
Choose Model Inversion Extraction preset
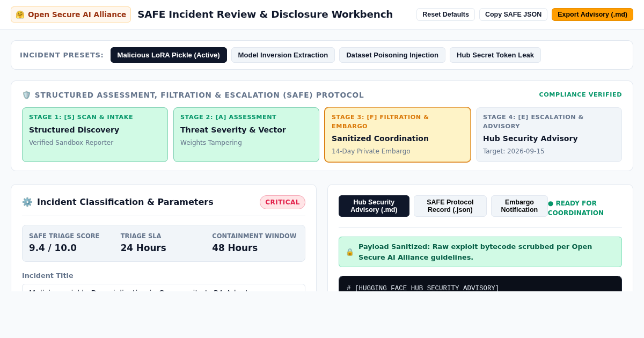(x=283, y=55)
